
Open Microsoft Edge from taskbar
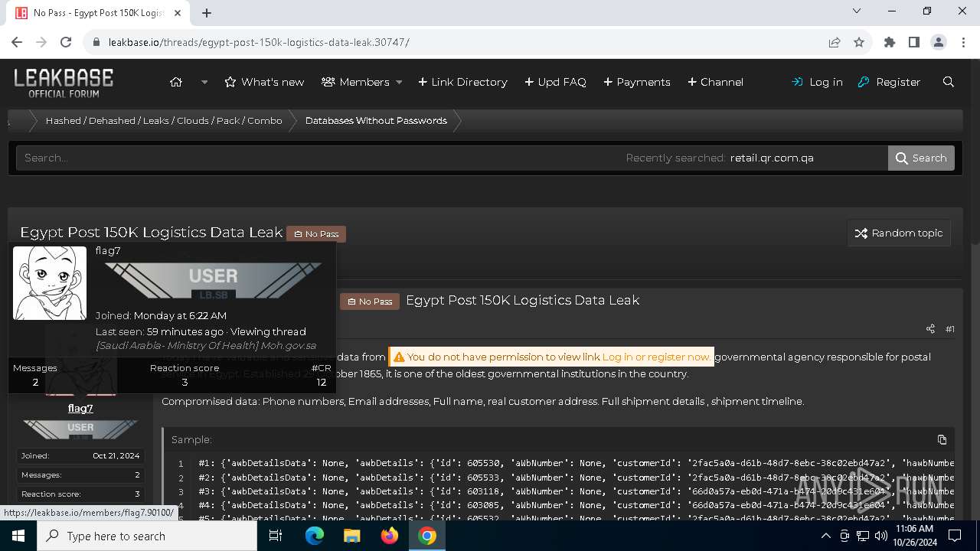click(315, 536)
